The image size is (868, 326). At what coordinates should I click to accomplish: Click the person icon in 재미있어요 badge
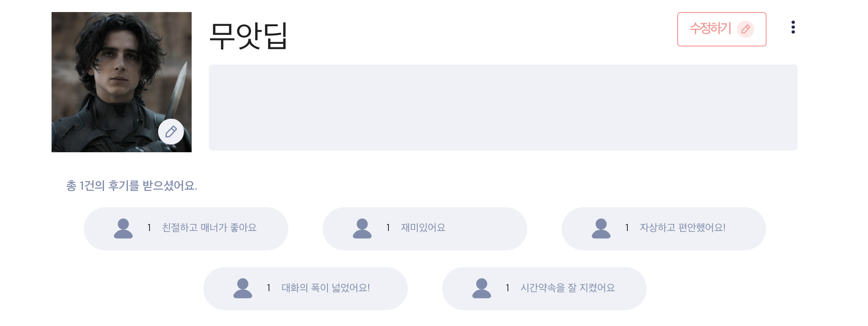pos(362,228)
